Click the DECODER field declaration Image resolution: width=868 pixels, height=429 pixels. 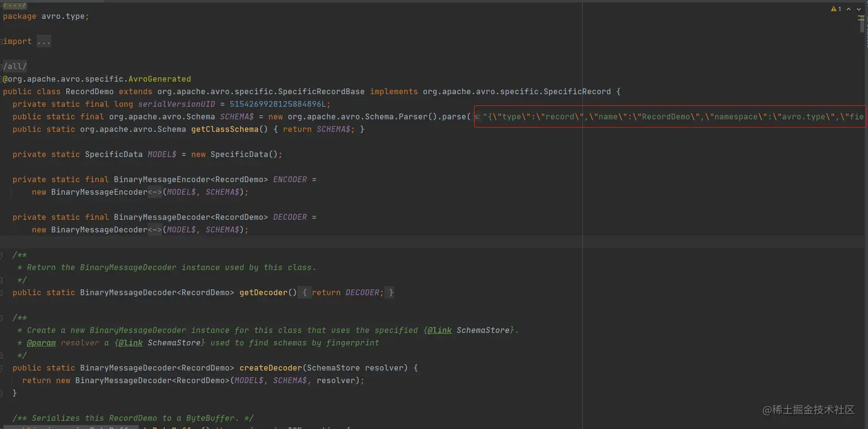[290, 217]
